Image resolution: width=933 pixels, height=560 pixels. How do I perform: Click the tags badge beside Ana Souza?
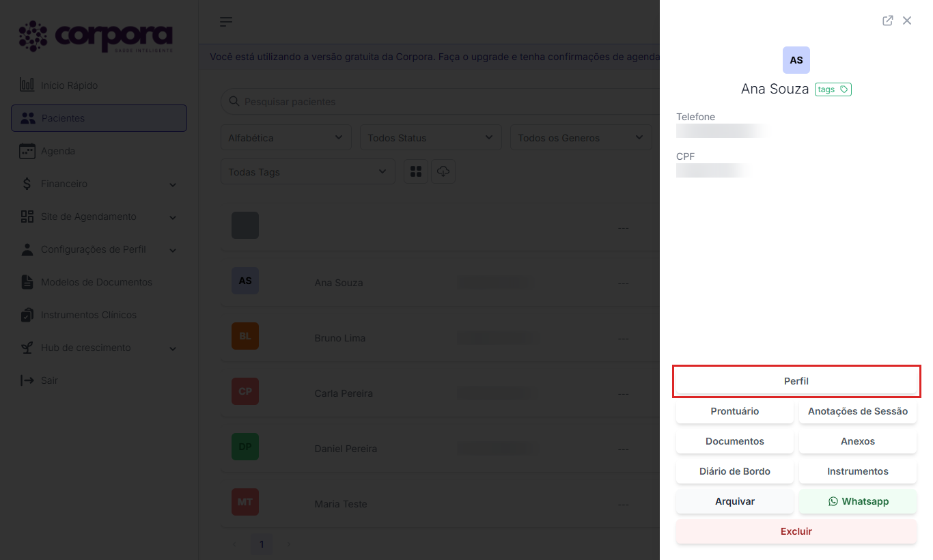coord(833,89)
